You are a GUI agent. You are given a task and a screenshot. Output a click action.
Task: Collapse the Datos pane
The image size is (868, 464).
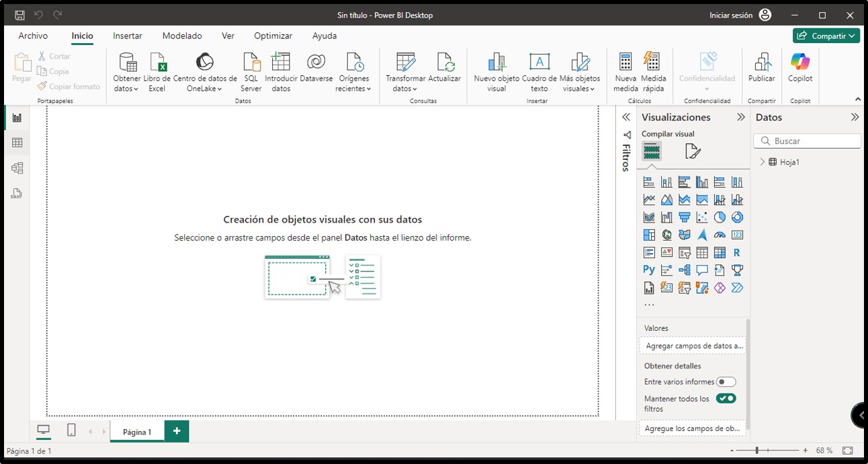coord(855,117)
